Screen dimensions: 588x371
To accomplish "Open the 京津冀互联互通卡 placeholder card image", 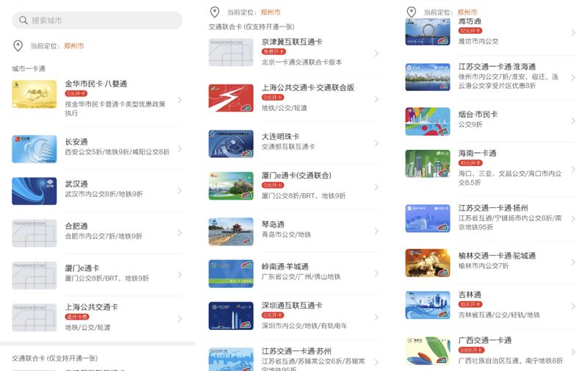I will pos(231,52).
